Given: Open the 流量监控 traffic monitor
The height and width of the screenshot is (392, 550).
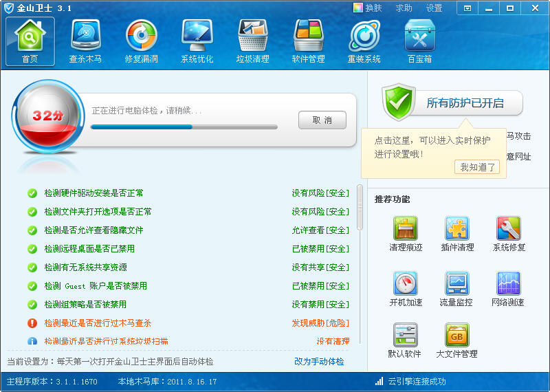Looking at the screenshot, I should (457, 290).
